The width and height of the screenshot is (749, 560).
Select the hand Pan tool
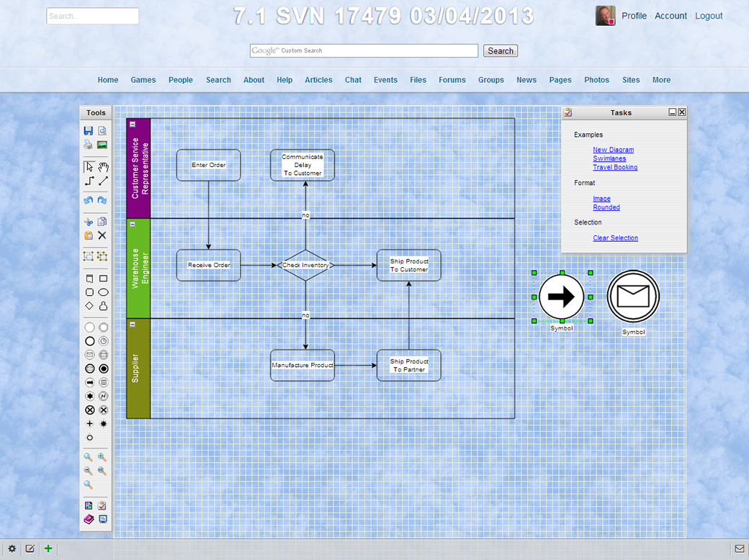[x=103, y=167]
